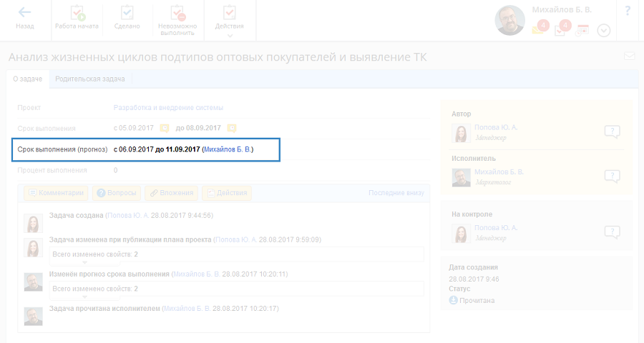This screenshot has width=644, height=343.
Task: Expand changed properties under forecast change entry
Action: point(85,298)
